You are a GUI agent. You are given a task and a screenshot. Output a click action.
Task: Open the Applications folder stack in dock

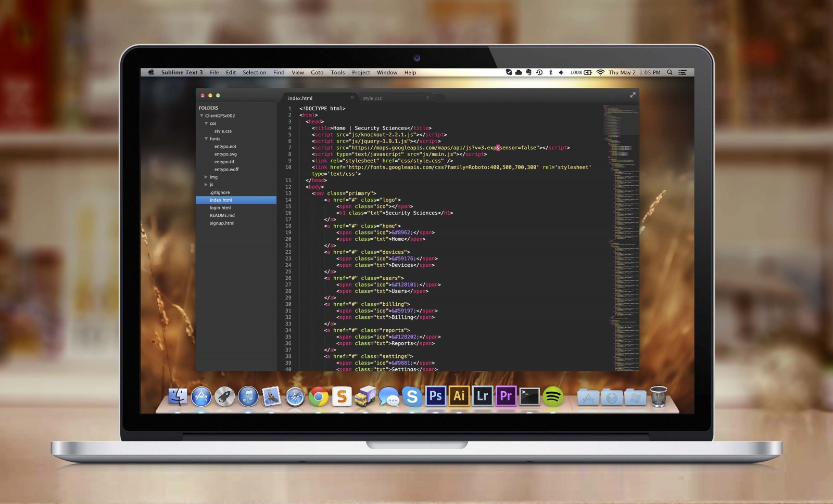click(x=588, y=397)
